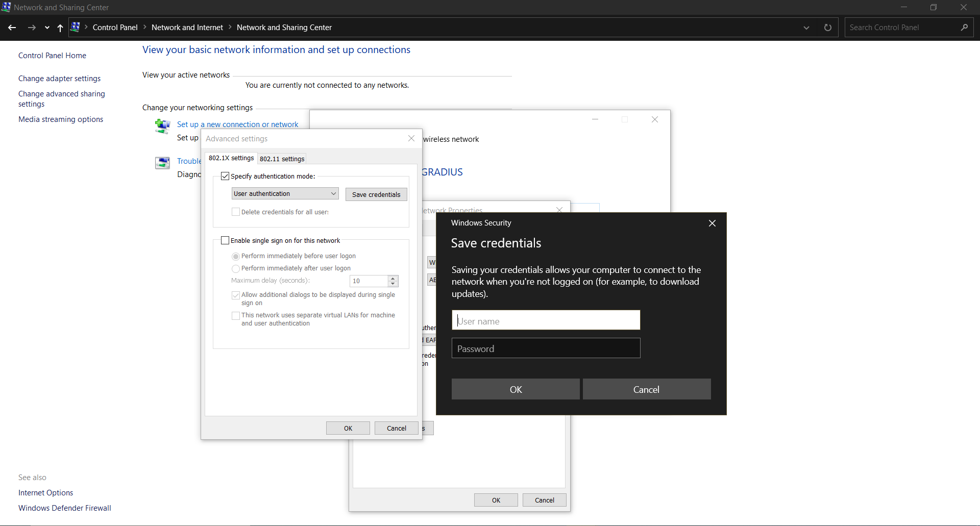Open Change adapter settings
Viewport: 980px width, 526px height.
[59, 79]
